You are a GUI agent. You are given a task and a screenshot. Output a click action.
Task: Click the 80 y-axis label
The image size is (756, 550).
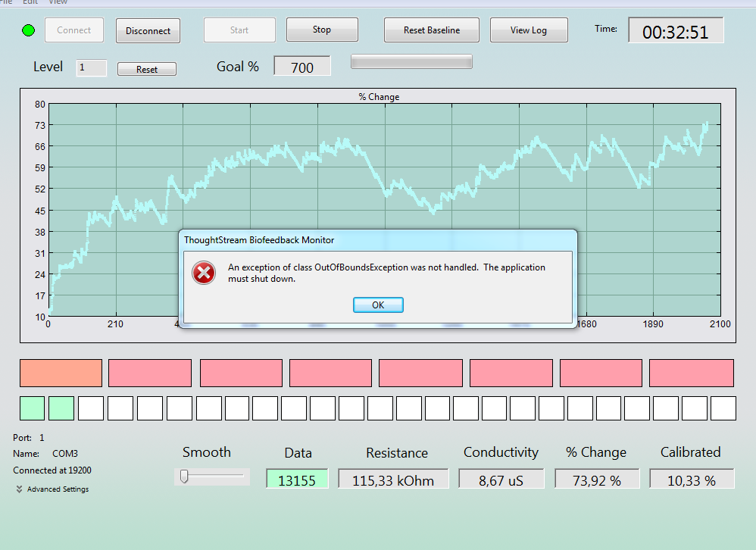(40, 105)
